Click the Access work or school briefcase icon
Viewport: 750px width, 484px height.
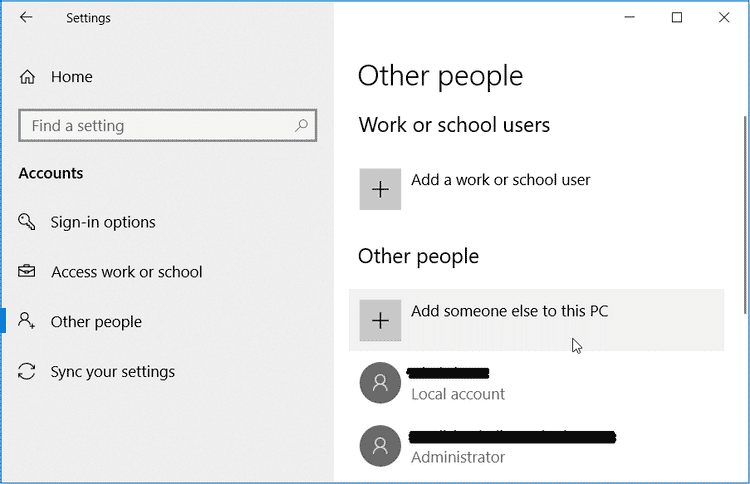28,272
